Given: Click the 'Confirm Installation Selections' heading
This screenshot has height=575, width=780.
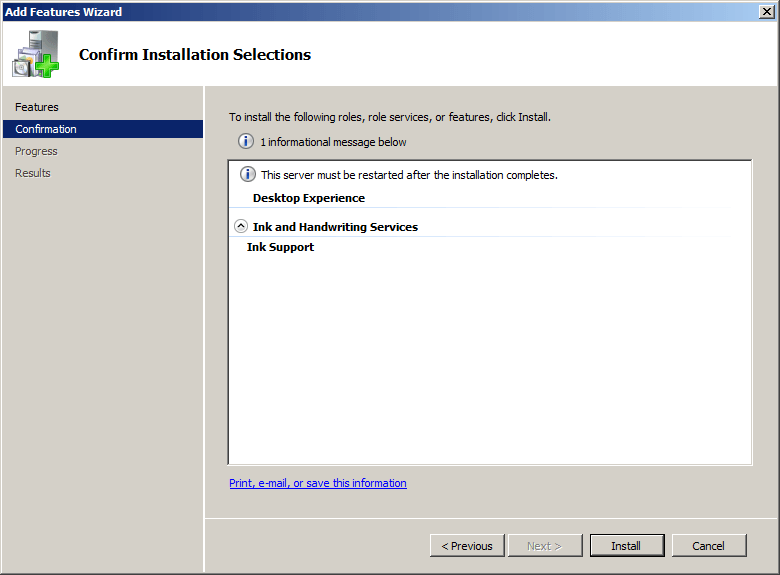Looking at the screenshot, I should [x=195, y=55].
